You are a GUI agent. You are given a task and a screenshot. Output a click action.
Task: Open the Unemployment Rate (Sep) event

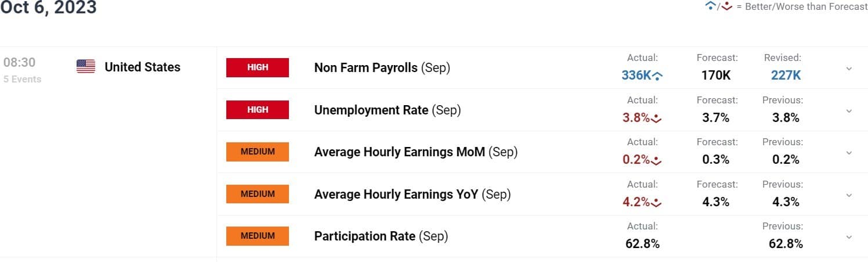pyautogui.click(x=387, y=110)
